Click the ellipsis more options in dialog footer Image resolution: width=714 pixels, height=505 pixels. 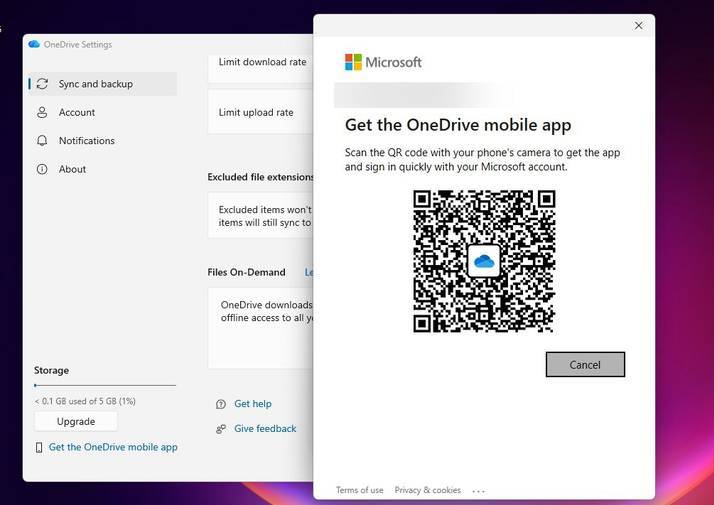click(x=479, y=491)
